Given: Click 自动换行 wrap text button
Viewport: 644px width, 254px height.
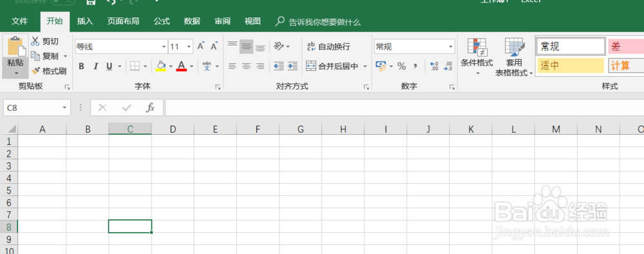Looking at the screenshot, I should tap(328, 46).
